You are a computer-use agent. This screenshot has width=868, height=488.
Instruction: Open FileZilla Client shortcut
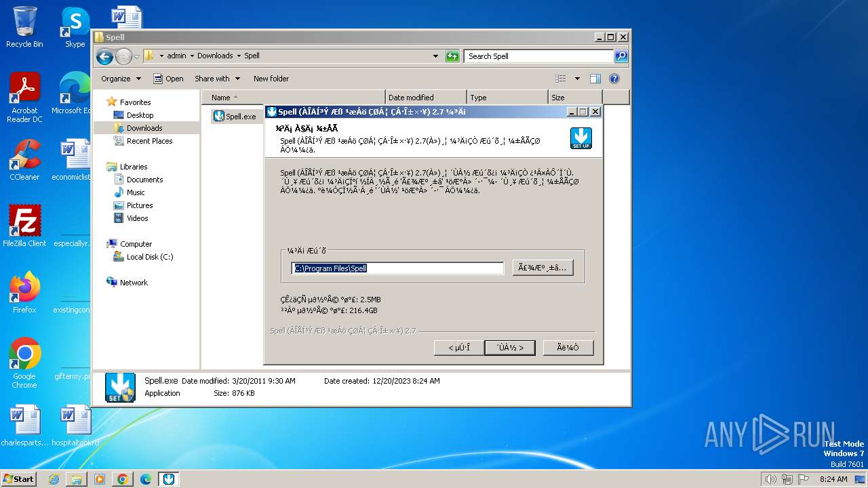pyautogui.click(x=24, y=226)
